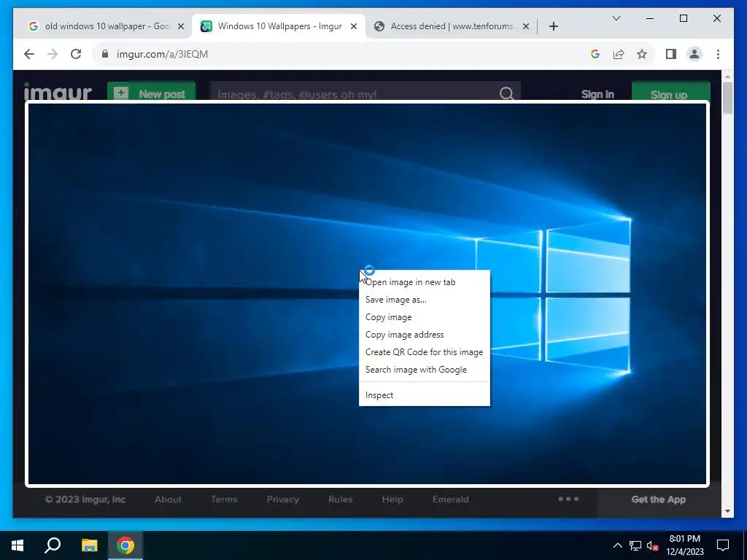
Task: Click the network tray icon
Action: pos(635,545)
